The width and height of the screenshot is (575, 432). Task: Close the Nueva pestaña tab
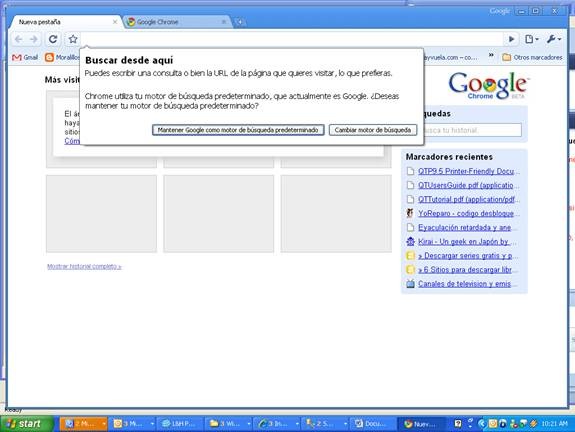point(115,22)
